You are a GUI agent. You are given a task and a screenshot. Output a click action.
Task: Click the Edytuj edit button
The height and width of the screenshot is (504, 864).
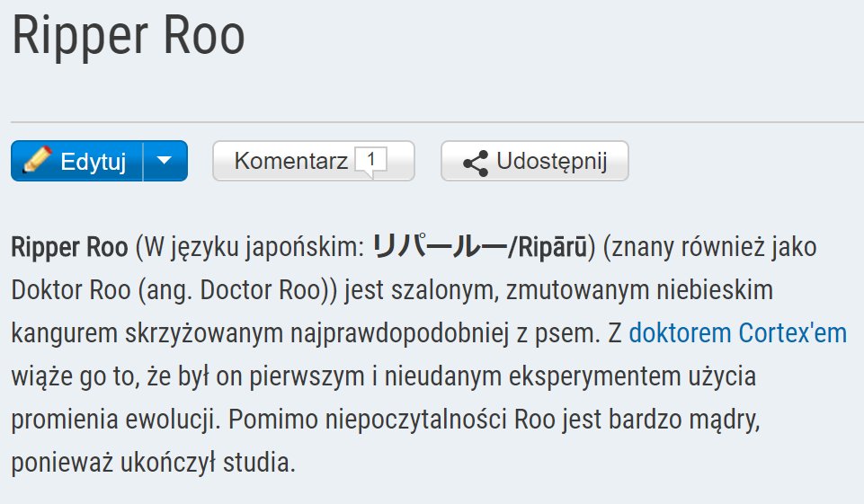[x=76, y=161]
